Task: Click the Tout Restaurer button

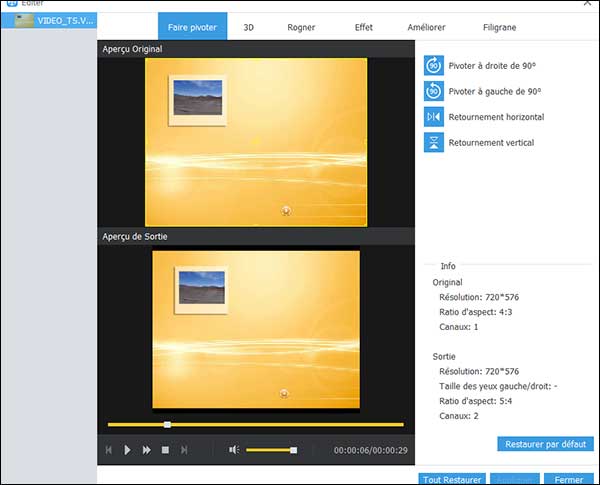Action: tap(453, 479)
